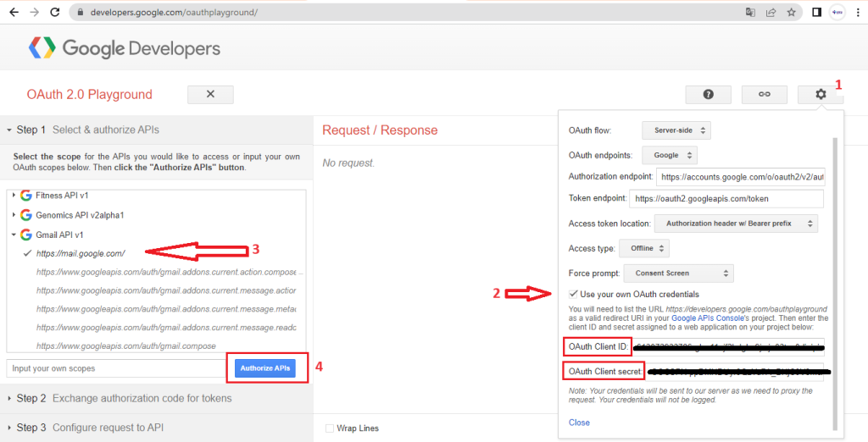Deselect the https://mail.google.com/ scope
Image resolution: width=868 pixels, height=442 pixels.
[x=81, y=253]
